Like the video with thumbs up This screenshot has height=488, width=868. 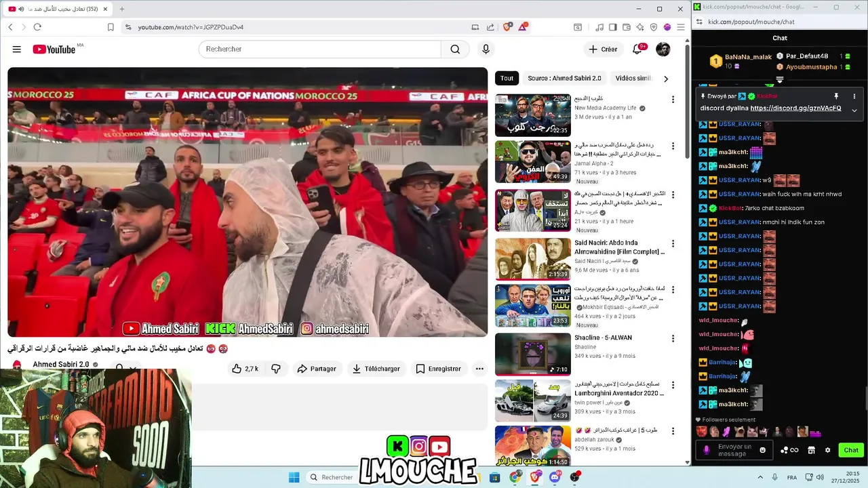(245, 369)
